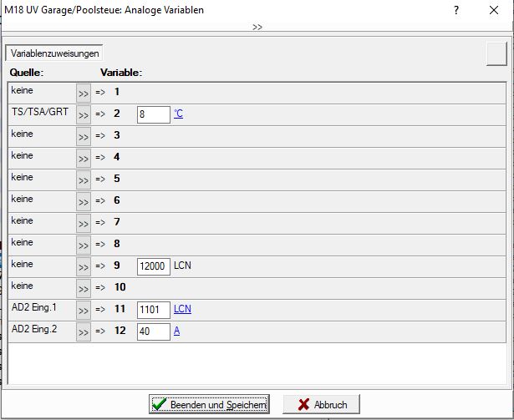Click the A unit link for variable 12
The height and width of the screenshot is (420, 514).
[177, 331]
